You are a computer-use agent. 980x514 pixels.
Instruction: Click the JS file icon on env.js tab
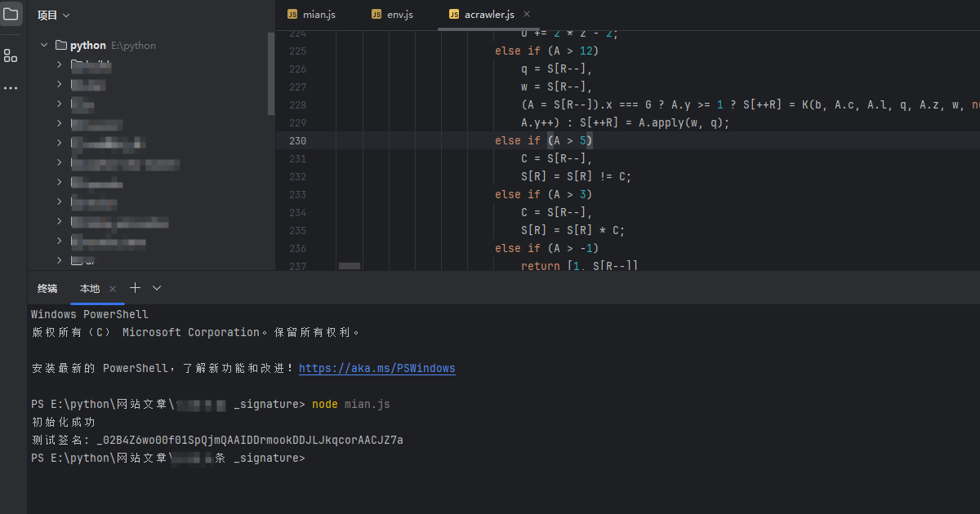[376, 15]
